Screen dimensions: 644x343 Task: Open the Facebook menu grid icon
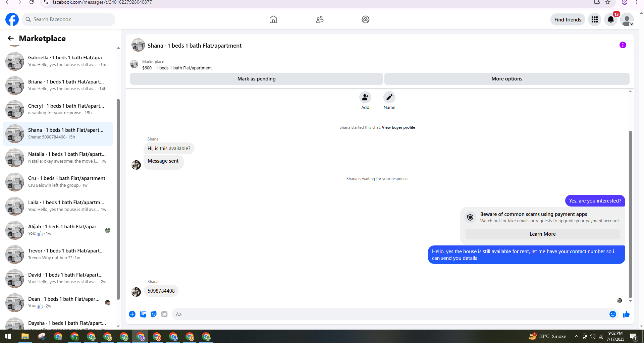click(x=595, y=19)
